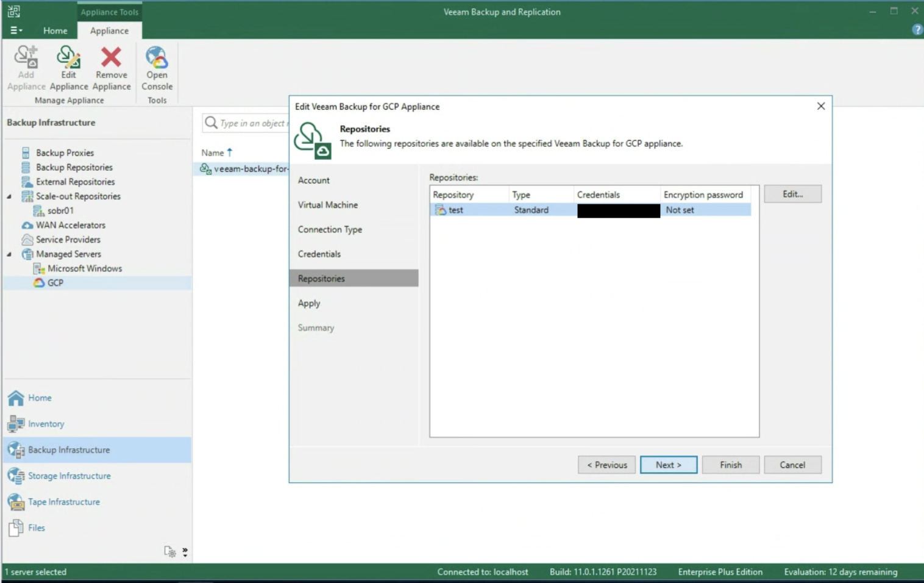
Task: Sort the list by Name column
Action: pyautogui.click(x=217, y=152)
